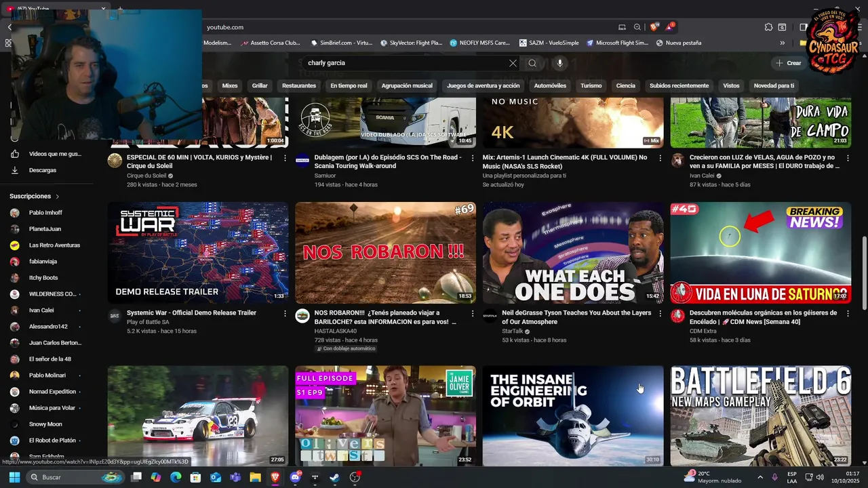The height and width of the screenshot is (488, 868).
Task: Open the Jamie Oliver full episode thumbnail
Action: [385, 415]
